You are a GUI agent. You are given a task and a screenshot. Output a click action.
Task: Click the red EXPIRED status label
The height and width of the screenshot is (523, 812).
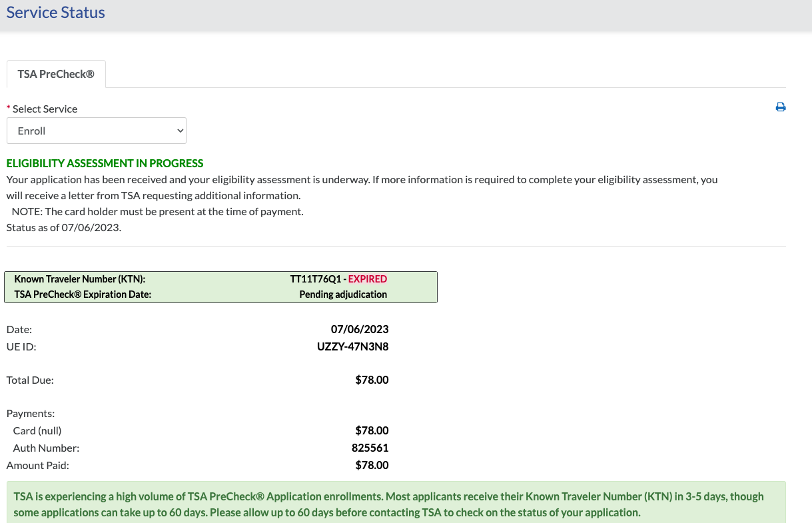368,279
